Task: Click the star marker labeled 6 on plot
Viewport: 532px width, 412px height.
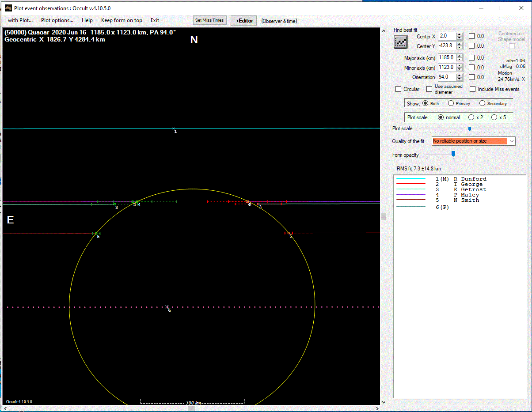Action: (167, 307)
